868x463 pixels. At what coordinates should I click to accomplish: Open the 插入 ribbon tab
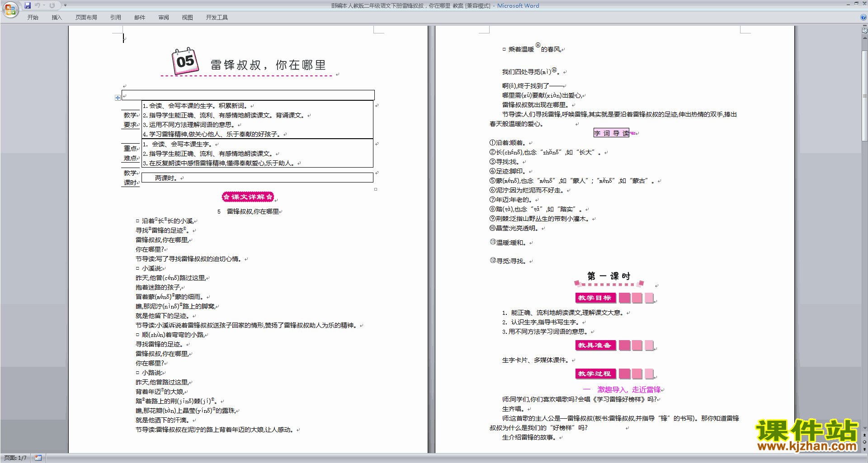[x=57, y=18]
